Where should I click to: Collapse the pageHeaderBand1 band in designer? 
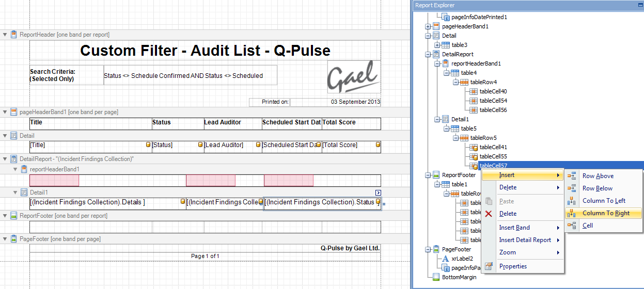click(x=5, y=112)
